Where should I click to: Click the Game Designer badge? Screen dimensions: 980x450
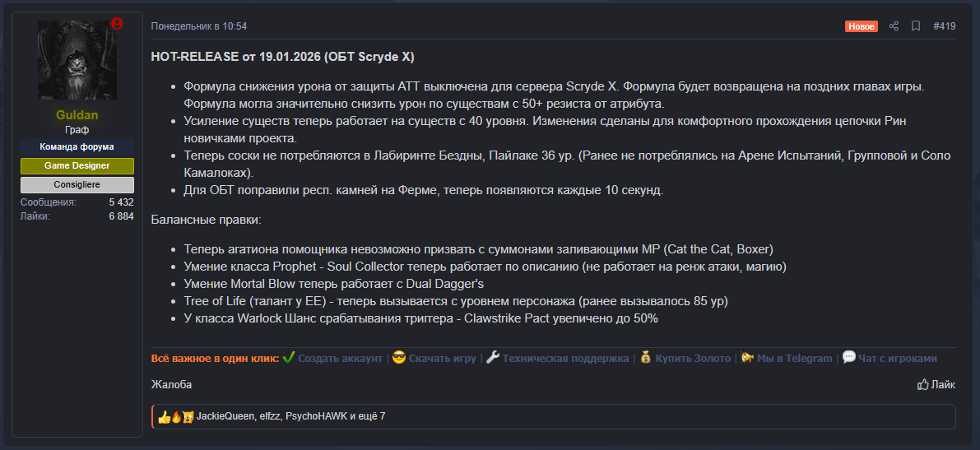pyautogui.click(x=77, y=166)
